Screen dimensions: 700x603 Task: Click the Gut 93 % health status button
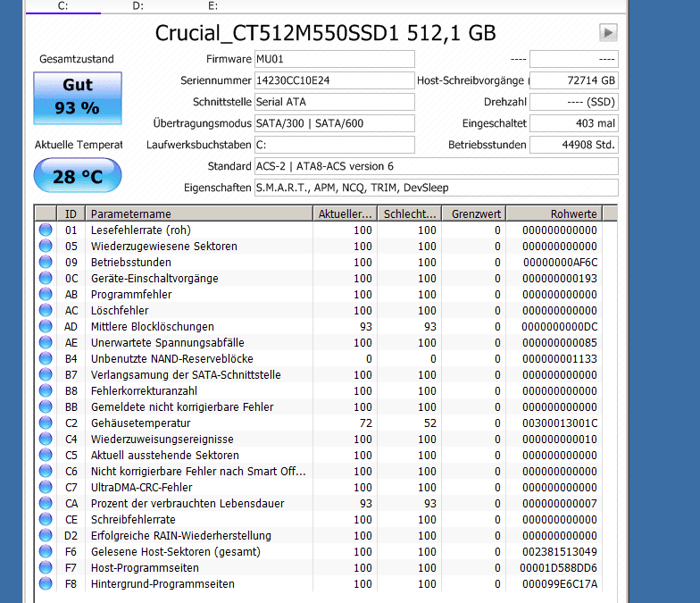[78, 98]
